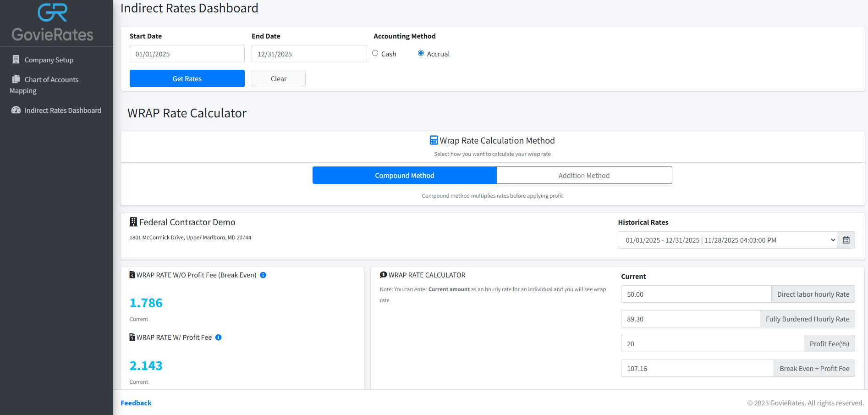The image size is (868, 415).
Task: Focus the Profit Fee percentage field
Action: [712, 343]
